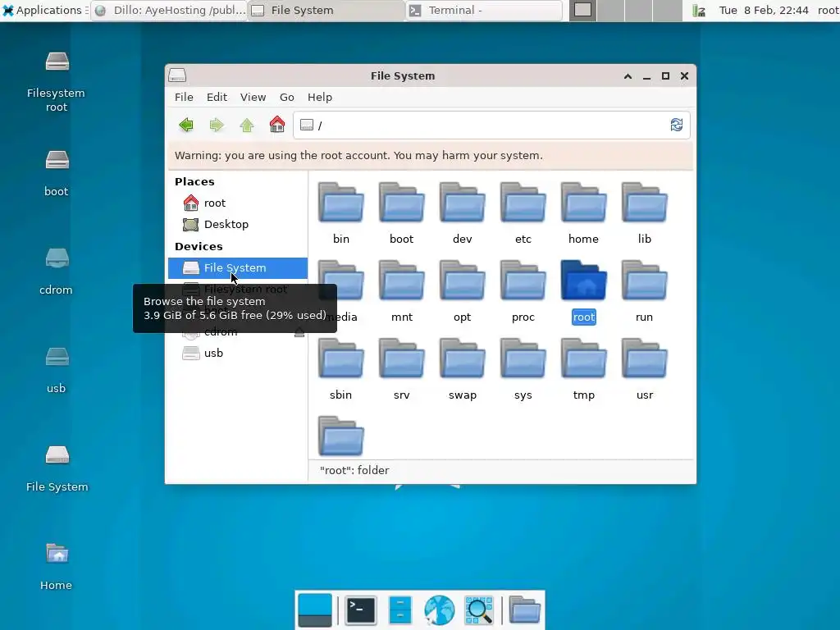Select the dev folder
This screenshot has height=630, width=840.
click(463, 214)
